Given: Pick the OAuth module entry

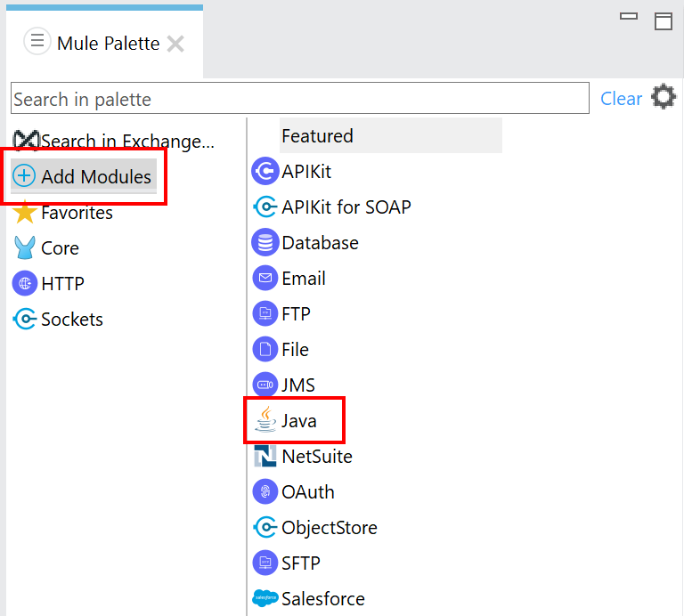Looking at the screenshot, I should (x=307, y=491).
